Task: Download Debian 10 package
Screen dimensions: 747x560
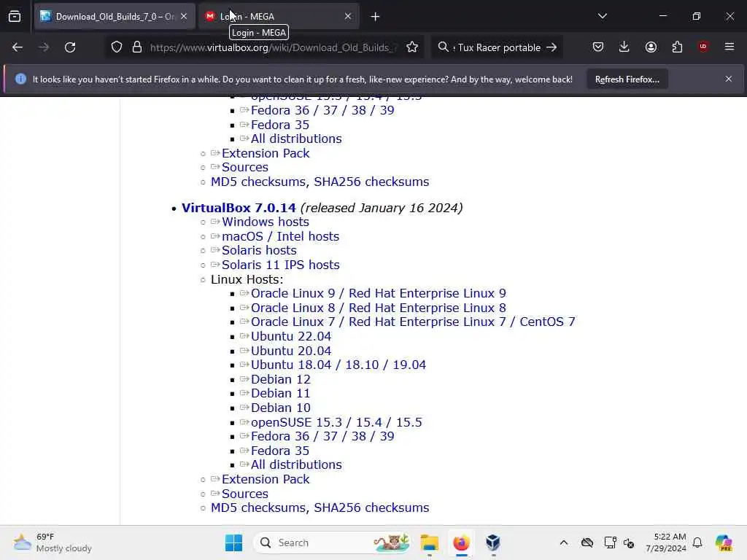Action: click(x=281, y=408)
